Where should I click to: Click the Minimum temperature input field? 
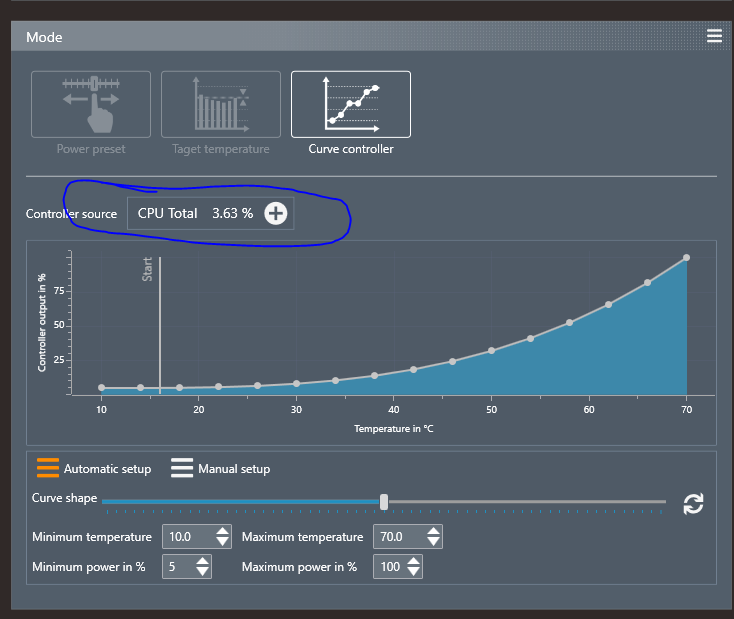[188, 537]
